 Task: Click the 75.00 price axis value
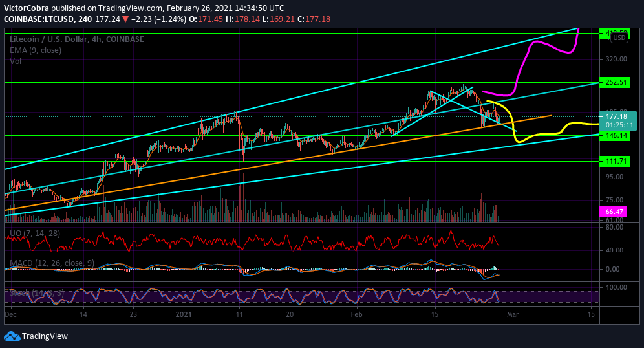[x=615, y=200]
